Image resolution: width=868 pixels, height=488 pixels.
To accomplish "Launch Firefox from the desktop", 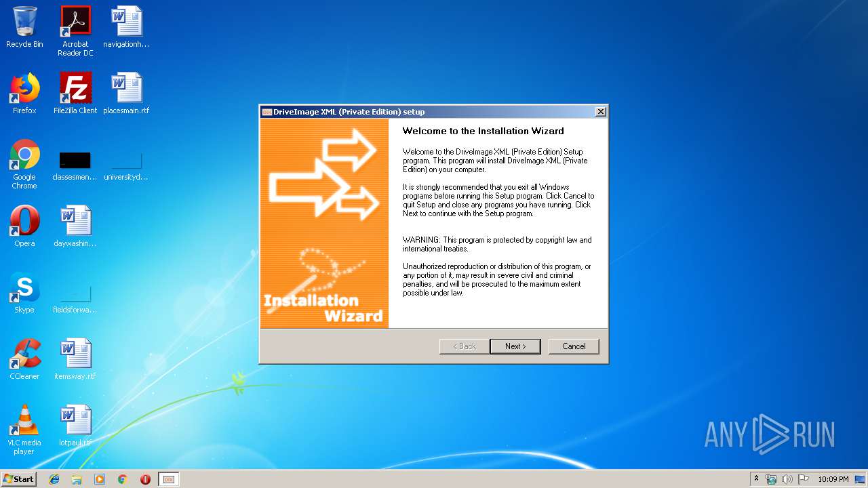I will [24, 94].
